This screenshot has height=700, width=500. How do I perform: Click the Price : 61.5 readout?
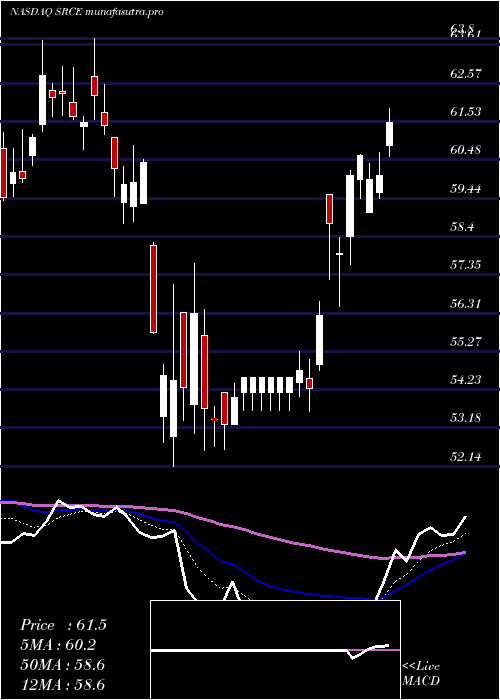click(63, 625)
